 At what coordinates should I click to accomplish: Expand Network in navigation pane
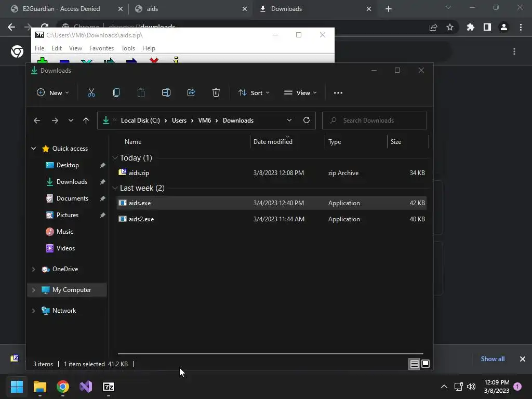click(x=34, y=311)
